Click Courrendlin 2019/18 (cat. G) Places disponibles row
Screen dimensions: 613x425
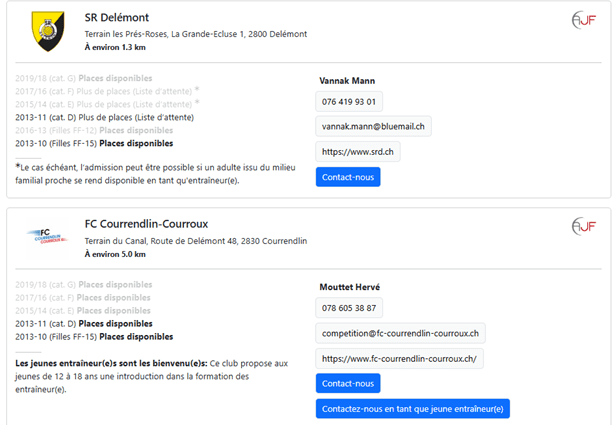click(84, 285)
